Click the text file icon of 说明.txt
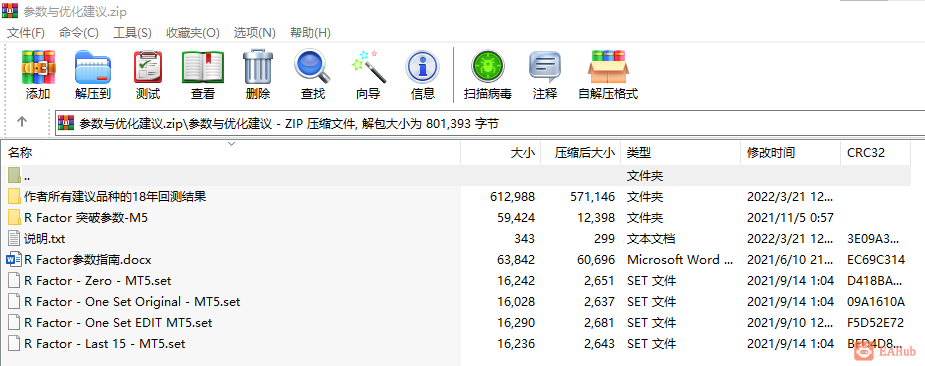925x366 pixels. click(x=15, y=238)
